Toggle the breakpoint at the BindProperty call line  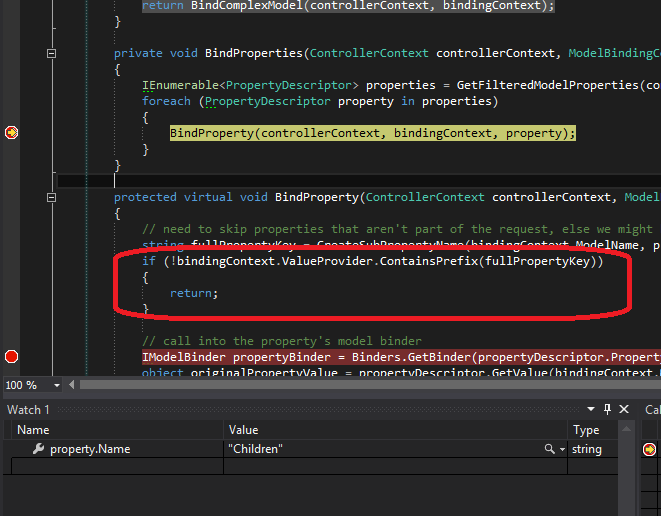[x=11, y=133]
